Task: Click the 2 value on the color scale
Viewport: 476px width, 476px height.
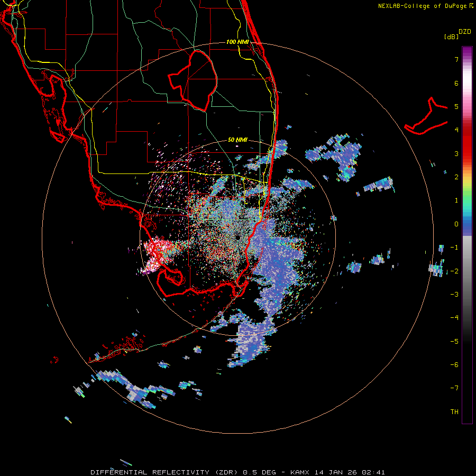Action: 456,177
